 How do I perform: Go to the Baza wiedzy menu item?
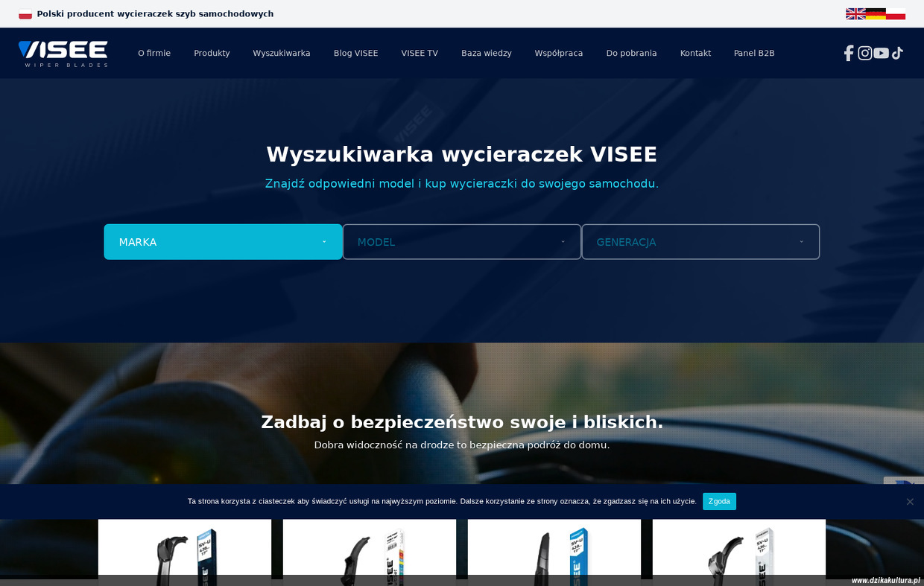(x=486, y=53)
